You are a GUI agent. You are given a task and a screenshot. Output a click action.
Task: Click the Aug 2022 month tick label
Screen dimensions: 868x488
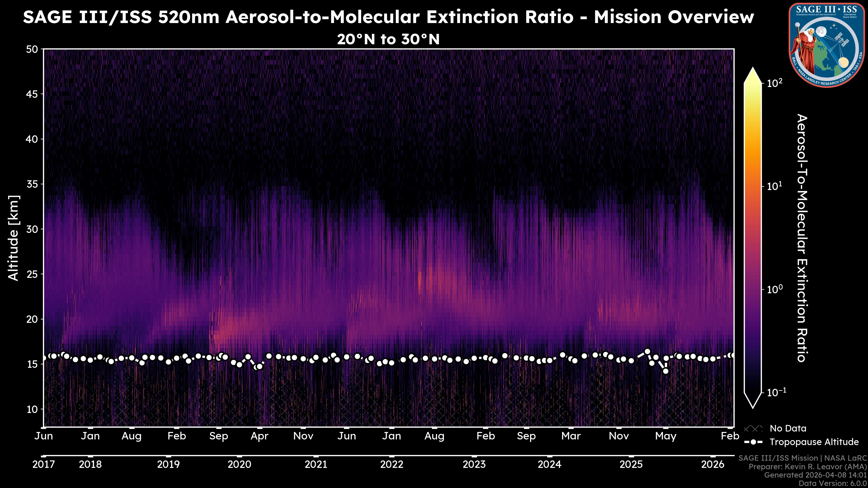(434, 436)
